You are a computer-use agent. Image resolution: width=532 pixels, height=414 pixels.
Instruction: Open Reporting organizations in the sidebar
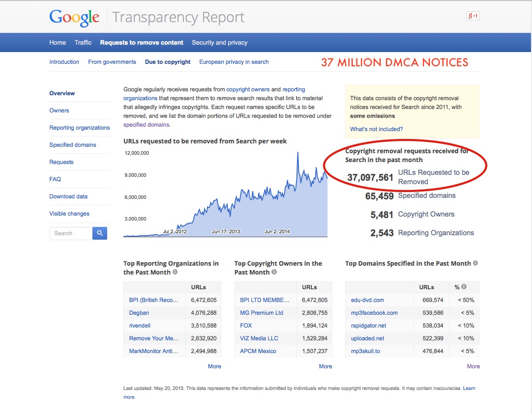pos(80,128)
